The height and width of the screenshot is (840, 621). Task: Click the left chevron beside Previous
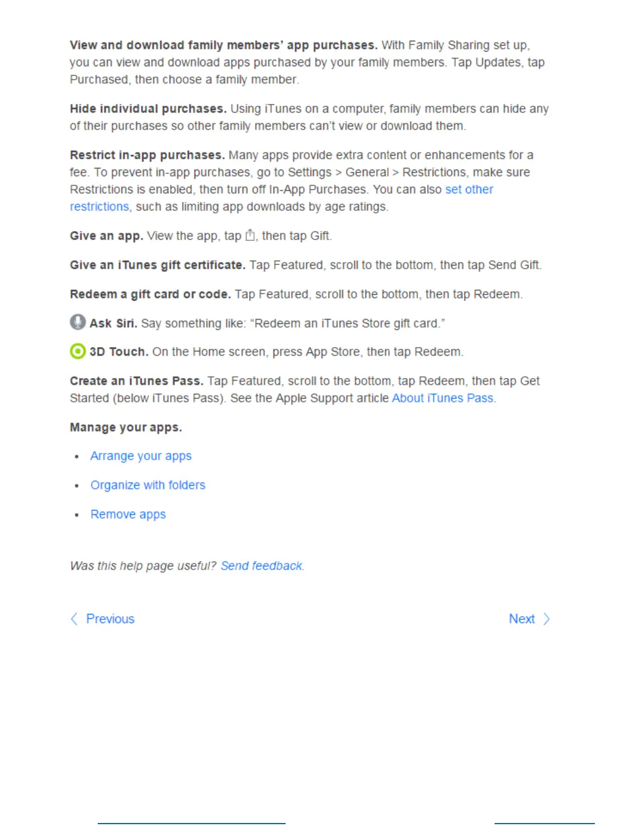tap(74, 619)
